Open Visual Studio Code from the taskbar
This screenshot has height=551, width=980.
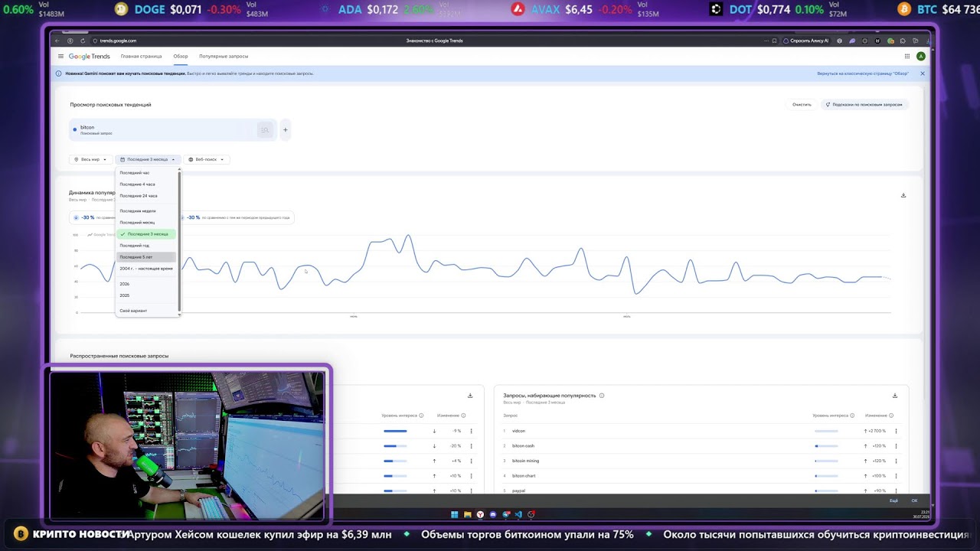pyautogui.click(x=518, y=514)
